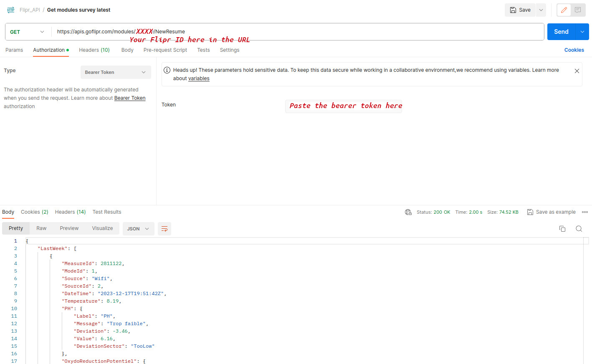
Task: Click the HTTP request icon beside Flipr_API
Action: point(11,10)
